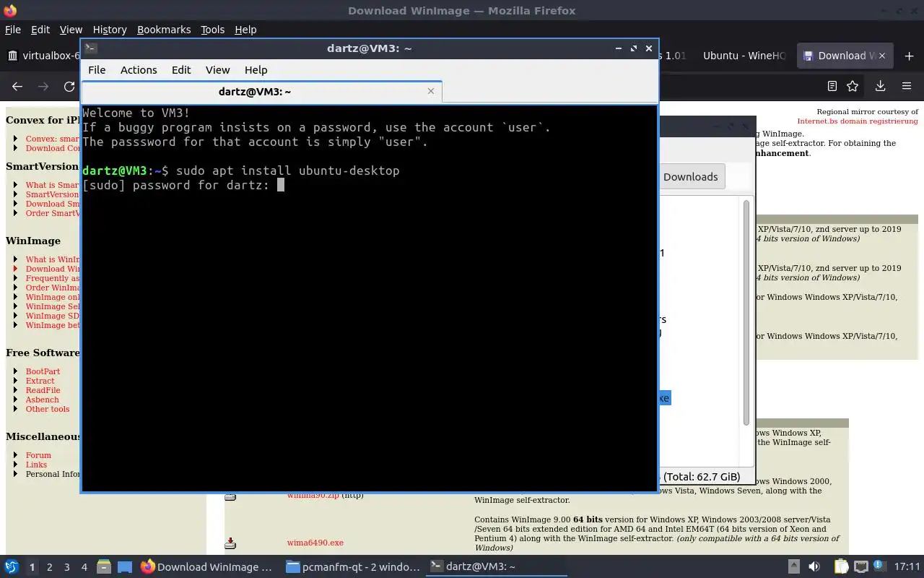Close the dartz@VM3 terminal tab
Viewport: 924px width, 578px height.
[x=431, y=91]
